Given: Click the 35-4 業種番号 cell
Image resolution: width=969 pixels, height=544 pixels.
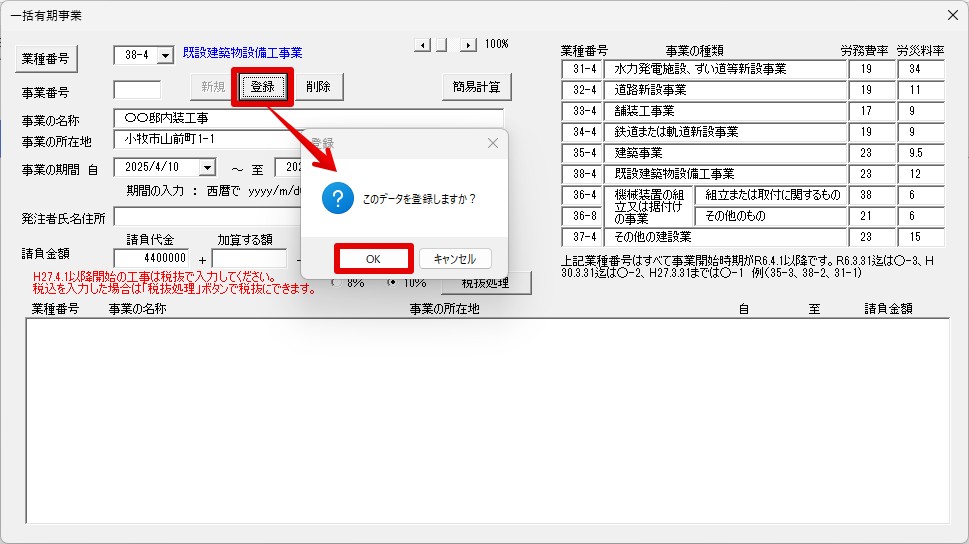Looking at the screenshot, I should [x=582, y=153].
